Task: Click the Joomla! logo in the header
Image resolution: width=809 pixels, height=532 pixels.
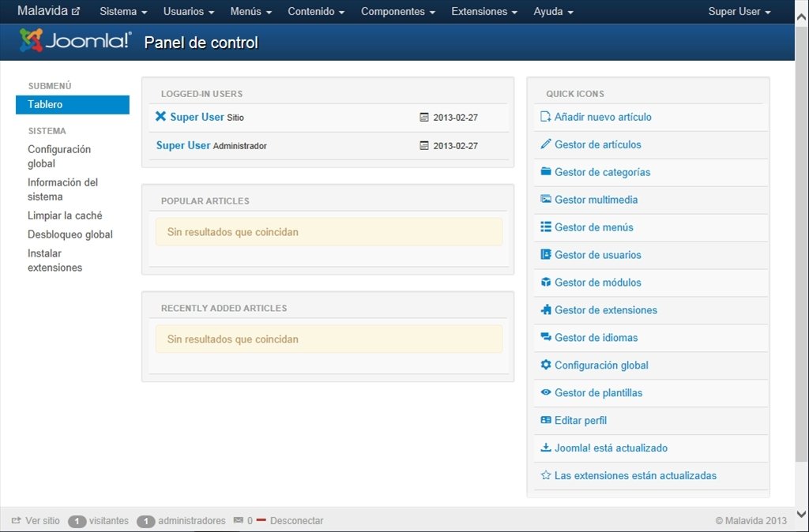Action: coord(75,41)
